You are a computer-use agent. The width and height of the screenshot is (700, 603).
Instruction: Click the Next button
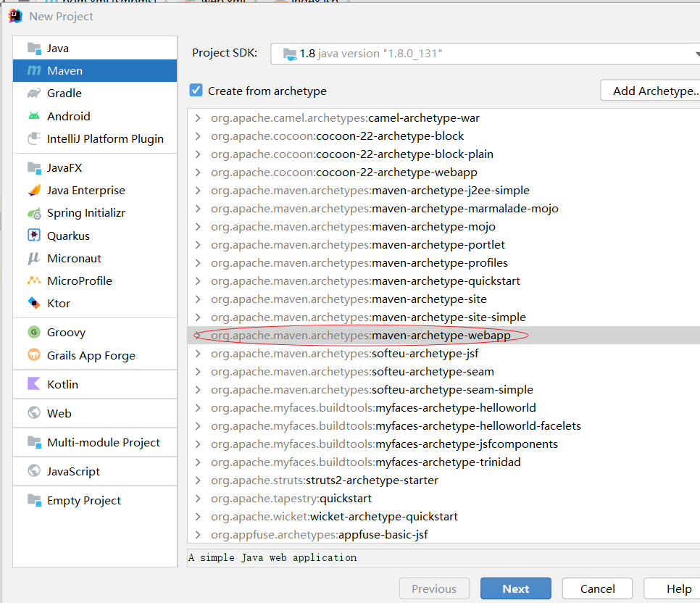pyautogui.click(x=516, y=589)
